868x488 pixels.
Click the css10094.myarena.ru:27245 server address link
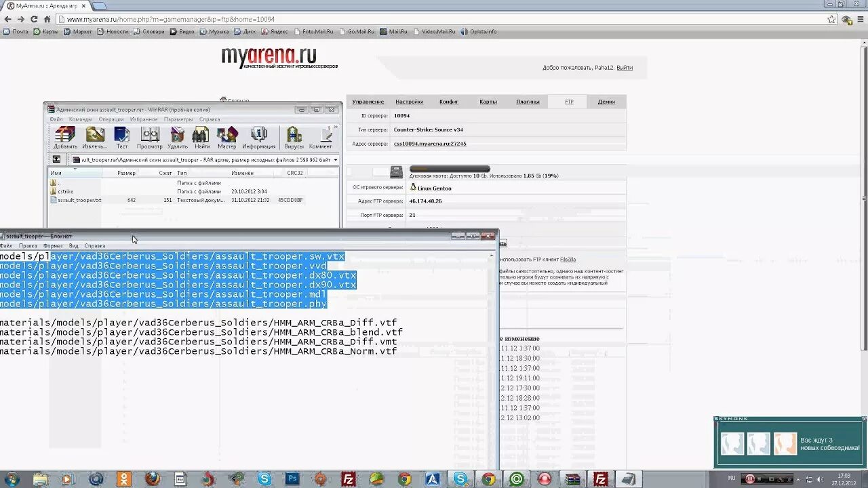[x=430, y=144]
